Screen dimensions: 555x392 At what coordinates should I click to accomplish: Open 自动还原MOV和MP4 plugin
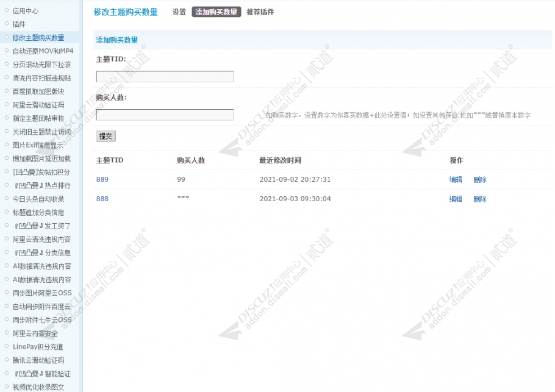click(x=43, y=51)
